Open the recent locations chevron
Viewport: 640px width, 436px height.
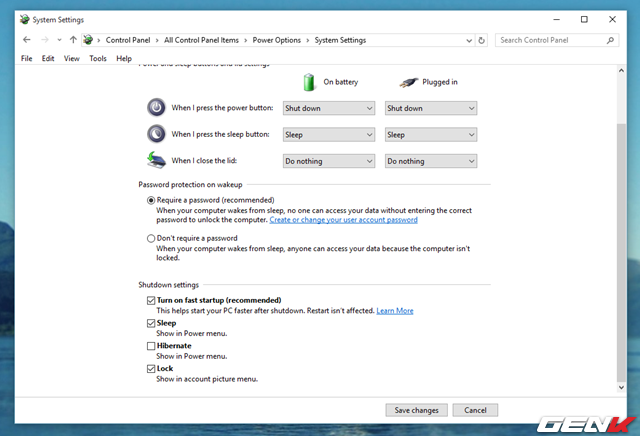pyautogui.click(x=60, y=40)
